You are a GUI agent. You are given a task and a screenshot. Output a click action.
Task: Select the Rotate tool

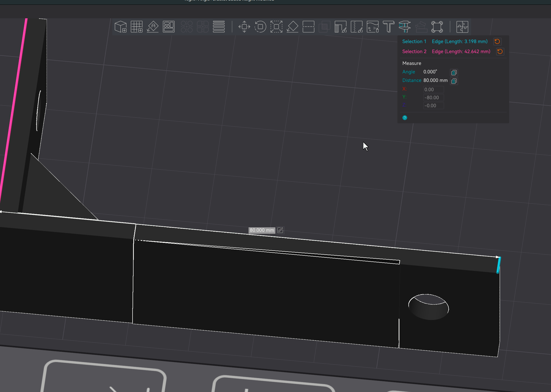tap(260, 27)
